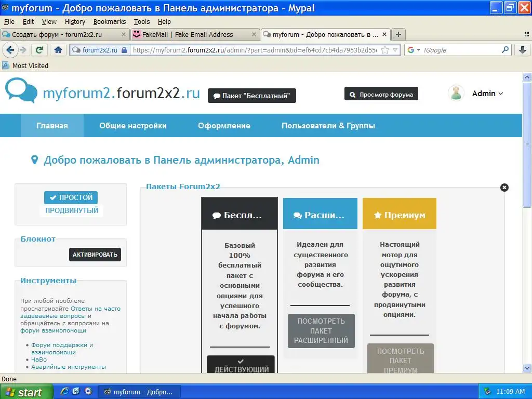Image resolution: width=532 pixels, height=399 pixels.
Task: Dismiss the Пакеты Forum2x2 panel with X
Action: [x=504, y=187]
